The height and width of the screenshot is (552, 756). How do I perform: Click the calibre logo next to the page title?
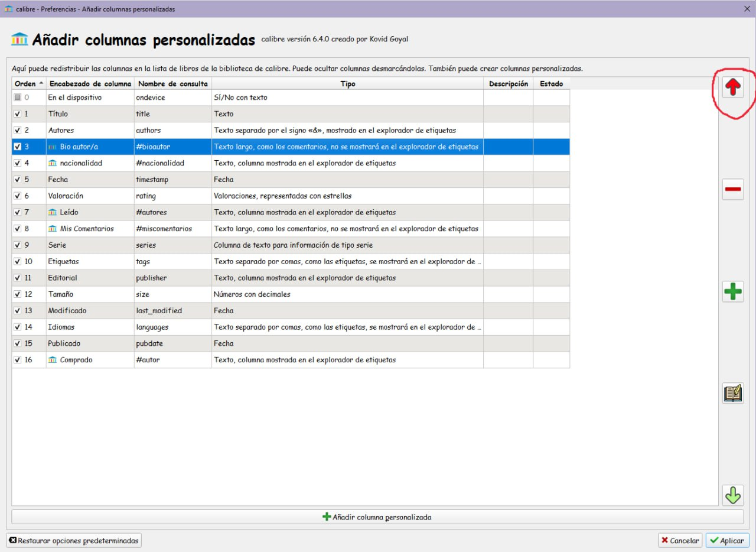tap(19, 40)
